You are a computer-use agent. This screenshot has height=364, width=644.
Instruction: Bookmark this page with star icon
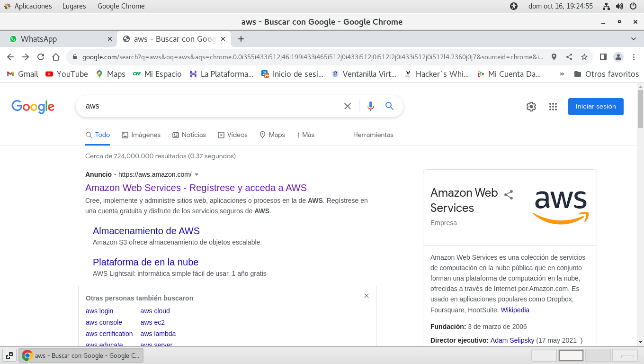(x=584, y=57)
